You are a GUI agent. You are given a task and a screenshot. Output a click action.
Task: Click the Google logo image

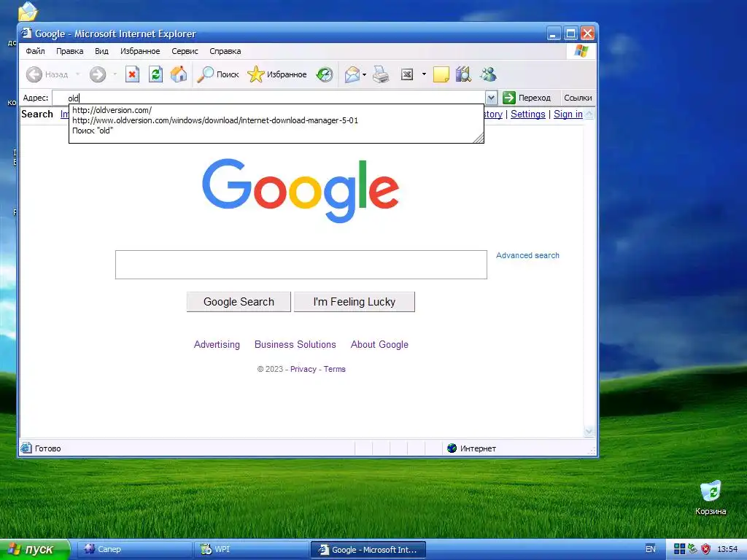click(x=301, y=190)
